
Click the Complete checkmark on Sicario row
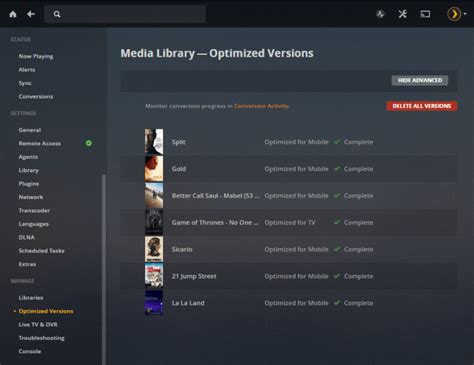coord(337,249)
